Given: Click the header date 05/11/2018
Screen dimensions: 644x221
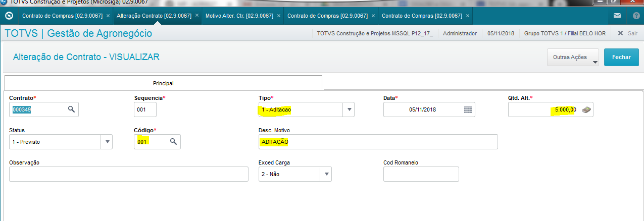Looking at the screenshot, I should coord(501,33).
